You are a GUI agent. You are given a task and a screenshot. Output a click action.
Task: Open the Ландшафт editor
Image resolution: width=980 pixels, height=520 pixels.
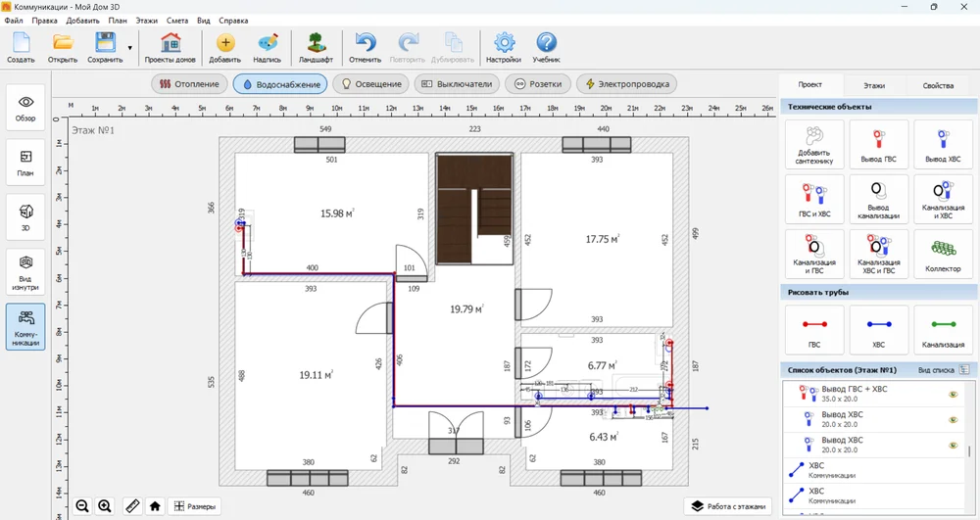click(316, 47)
